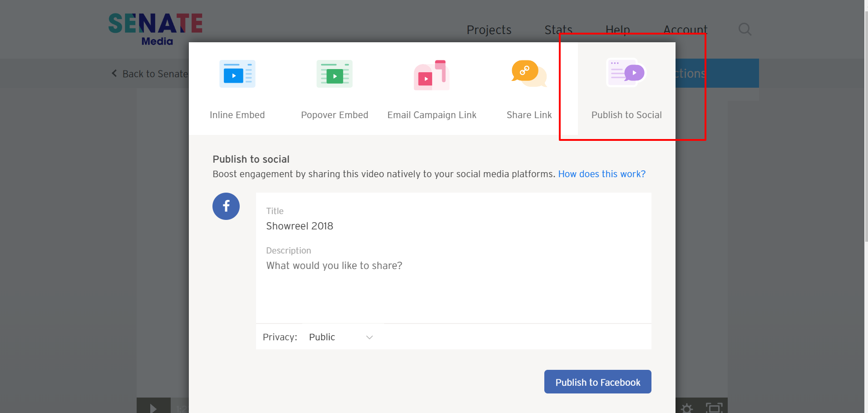Click the Senate Media logo
This screenshot has height=413, width=868.
pyautogui.click(x=155, y=30)
